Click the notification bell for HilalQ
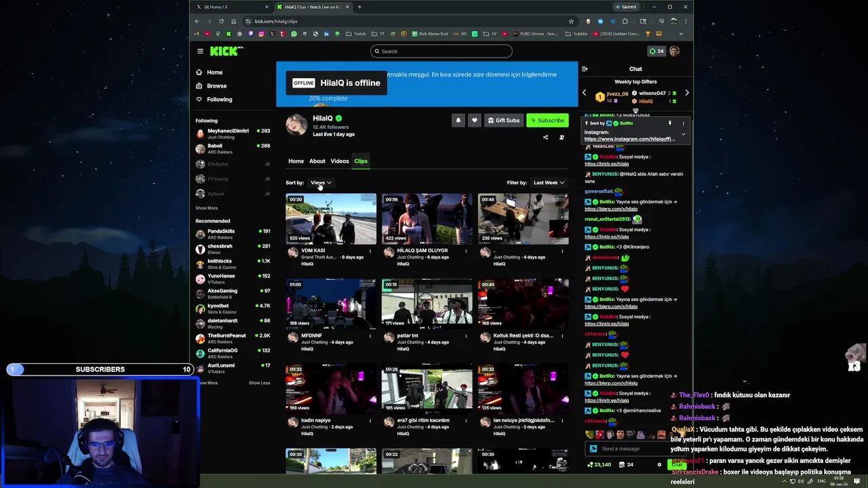The width and height of the screenshot is (868, 488). pyautogui.click(x=458, y=121)
